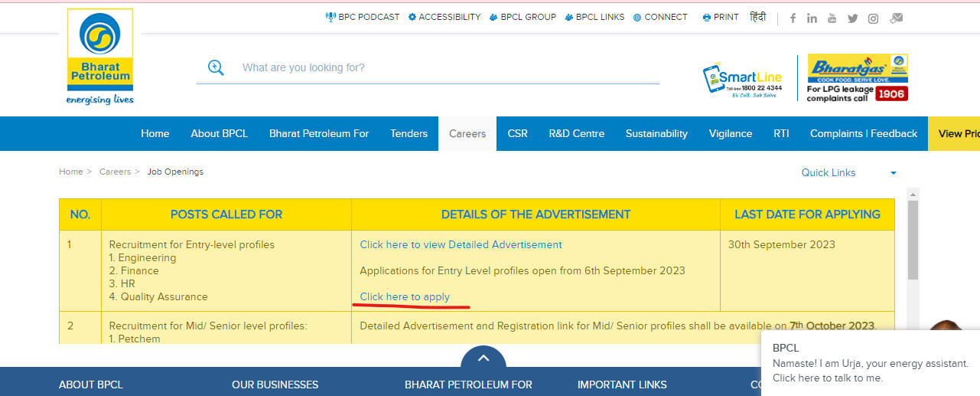Click the mail envelope icon in header
980x396 pixels.
[896, 18]
